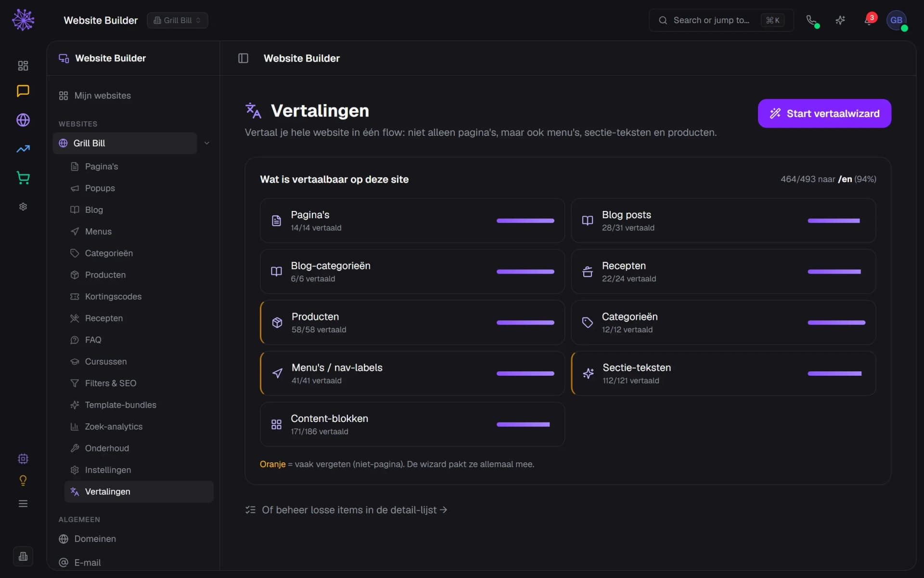Open the chat messages icon in left rail
Screen dimensions: 924x578
click(x=23, y=91)
